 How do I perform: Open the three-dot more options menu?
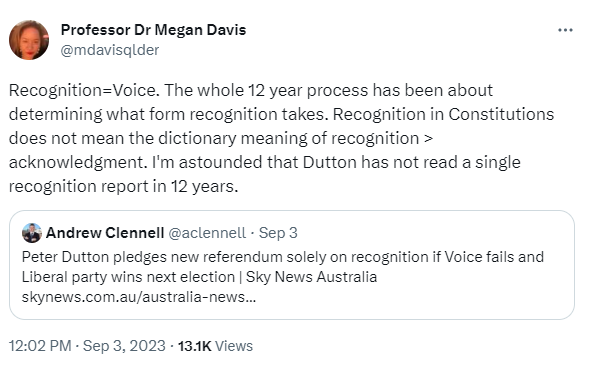(565, 30)
